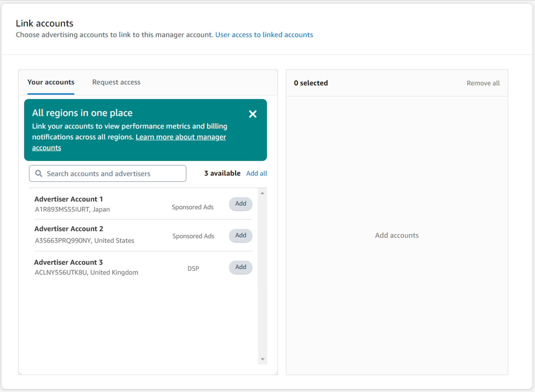535x392 pixels.
Task: Click the scrollbar down arrow
Action: coord(263,359)
